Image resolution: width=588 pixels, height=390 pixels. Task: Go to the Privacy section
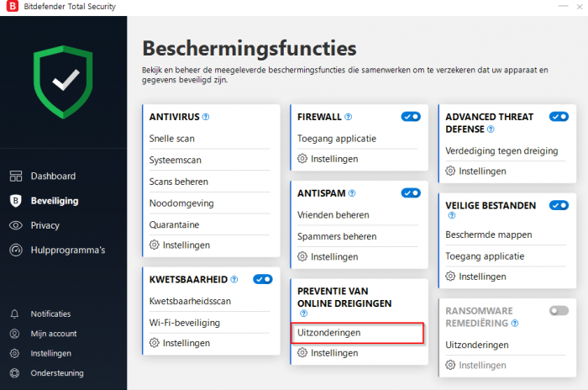coord(45,225)
